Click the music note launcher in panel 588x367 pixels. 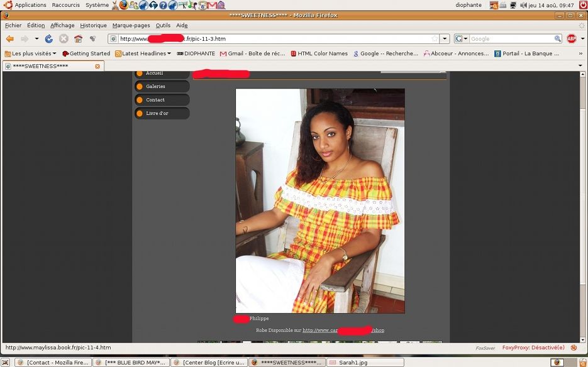(x=192, y=5)
